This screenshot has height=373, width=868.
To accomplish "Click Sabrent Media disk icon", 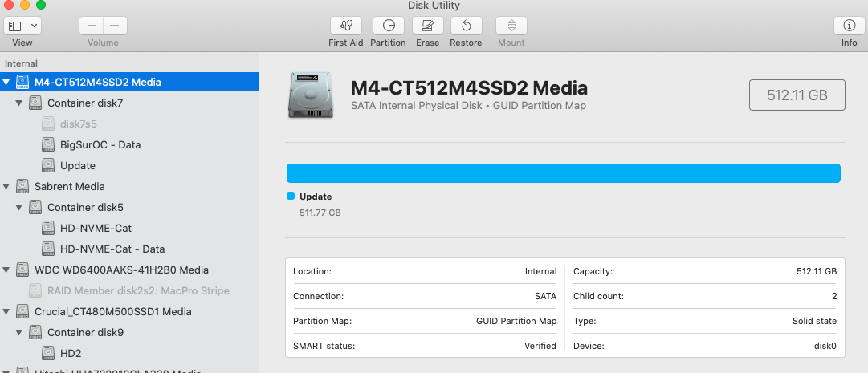I will tap(22, 186).
